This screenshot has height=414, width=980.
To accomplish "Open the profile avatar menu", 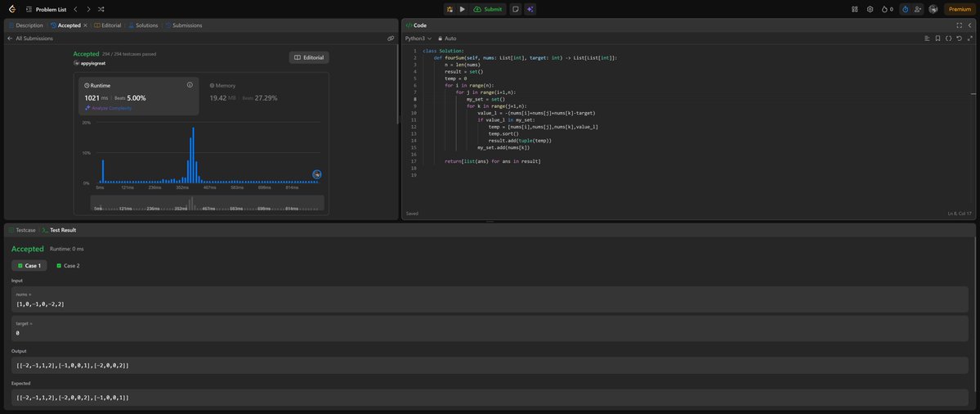I will click(x=933, y=9).
